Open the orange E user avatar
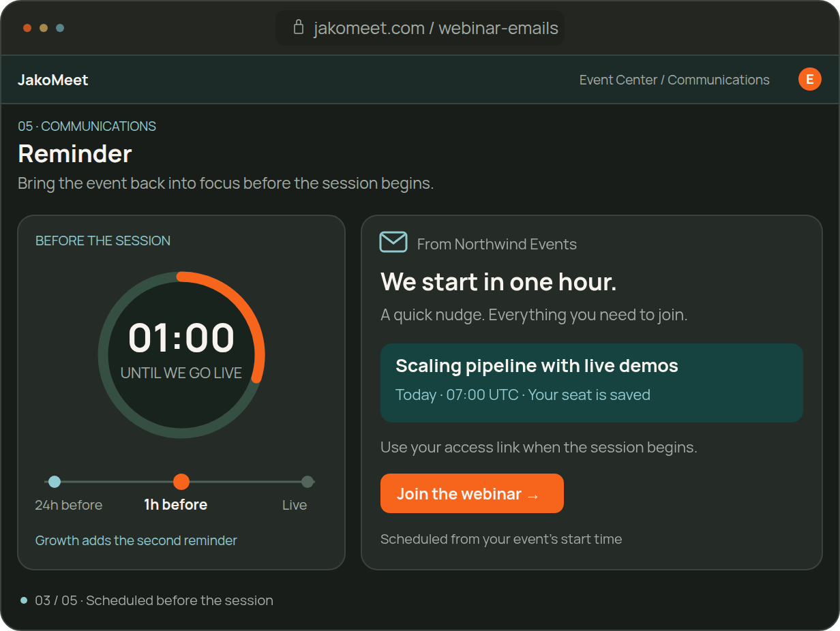 (x=810, y=79)
